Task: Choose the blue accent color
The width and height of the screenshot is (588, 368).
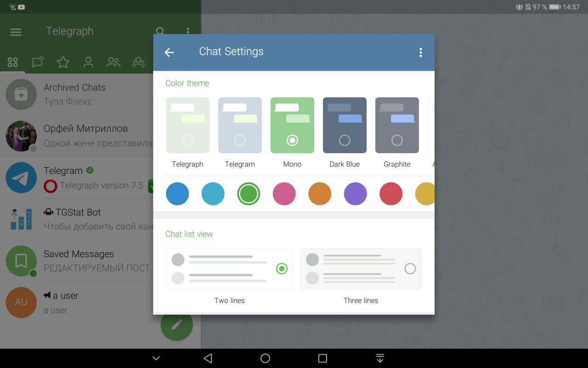Action: pos(177,194)
